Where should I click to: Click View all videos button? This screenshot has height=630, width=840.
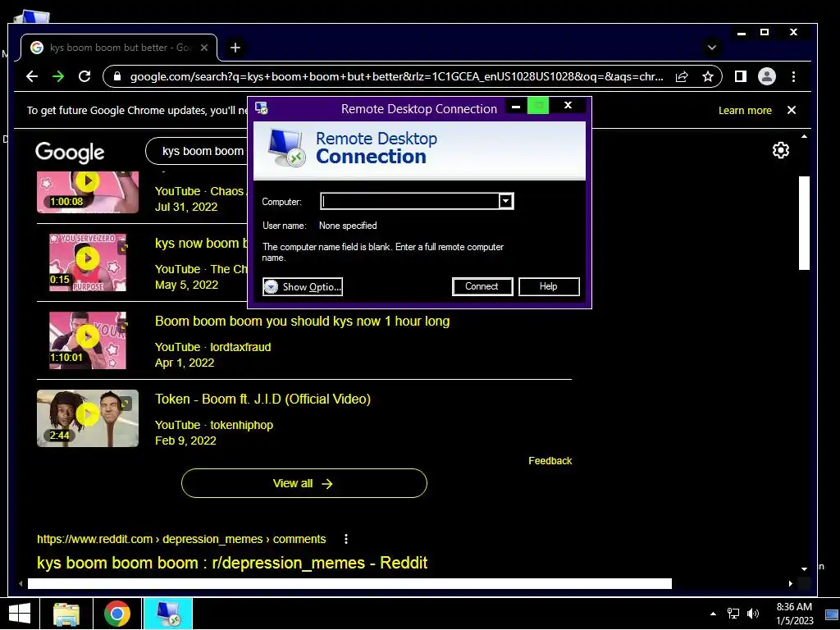[x=304, y=483]
